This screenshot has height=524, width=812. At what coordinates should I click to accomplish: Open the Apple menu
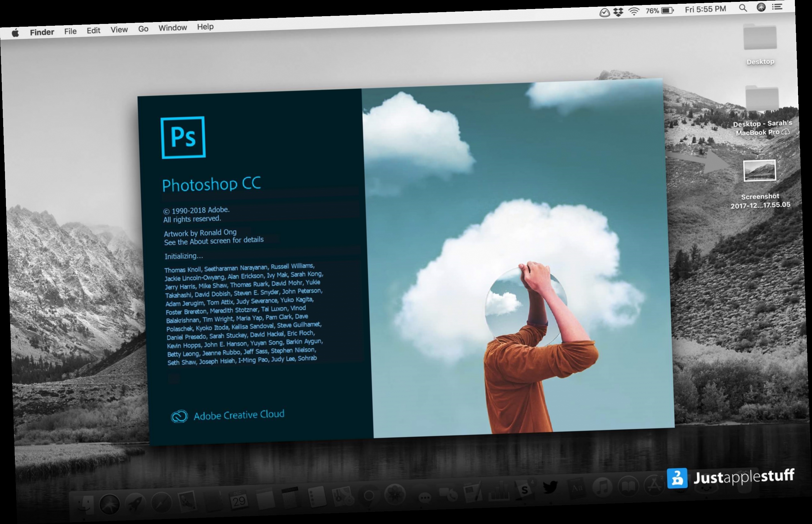click(15, 33)
